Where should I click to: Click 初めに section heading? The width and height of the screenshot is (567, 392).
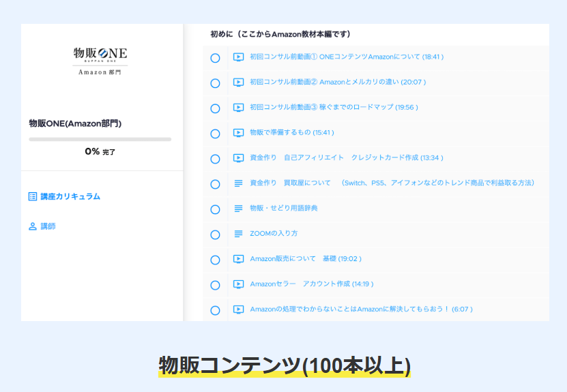280,34
